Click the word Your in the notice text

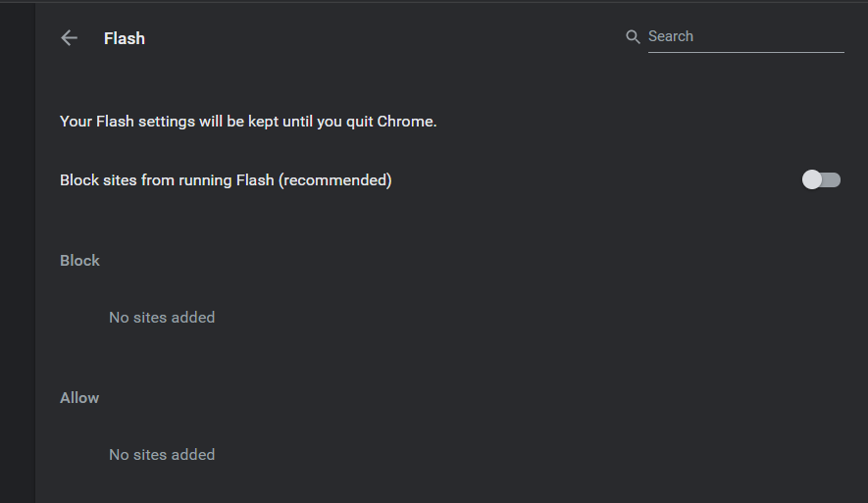pos(76,122)
